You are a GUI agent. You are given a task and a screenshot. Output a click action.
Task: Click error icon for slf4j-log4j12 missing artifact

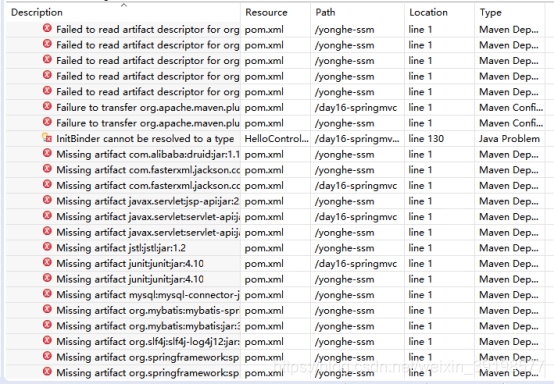point(47,340)
